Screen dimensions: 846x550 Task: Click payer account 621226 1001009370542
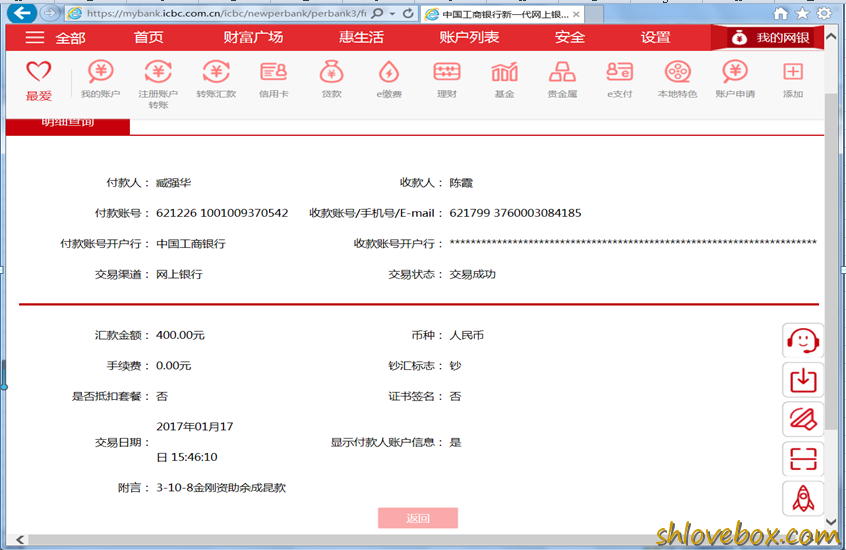coord(222,213)
